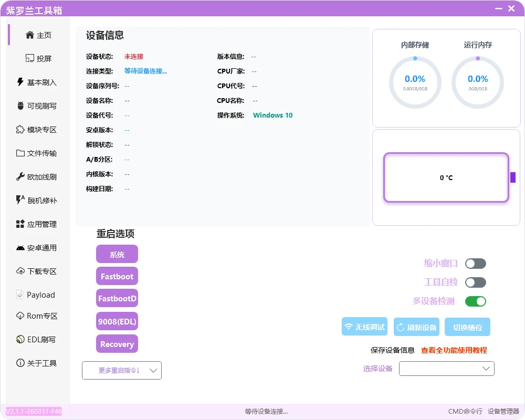
Task: Click the blue battery level indicator bar
Action: coord(512,177)
